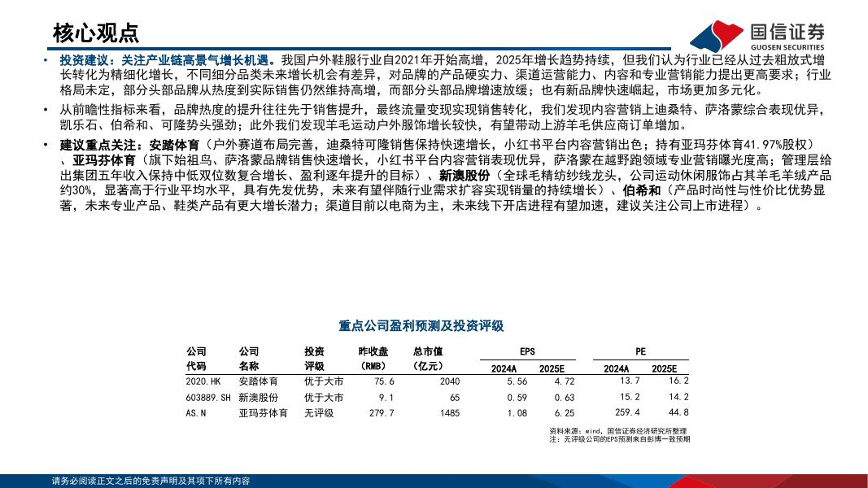Click the PE group header
This screenshot has height=488, width=868.
(x=640, y=351)
